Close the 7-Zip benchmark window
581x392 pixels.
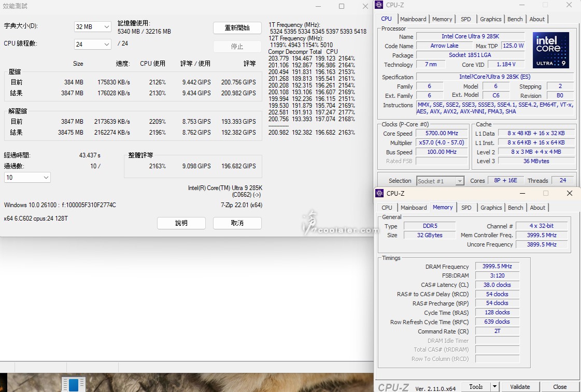(x=365, y=6)
